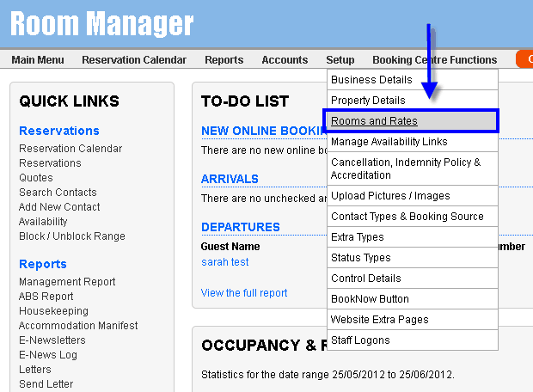Choose Manage Availability Links
This screenshot has width=533, height=392.
click(413, 142)
